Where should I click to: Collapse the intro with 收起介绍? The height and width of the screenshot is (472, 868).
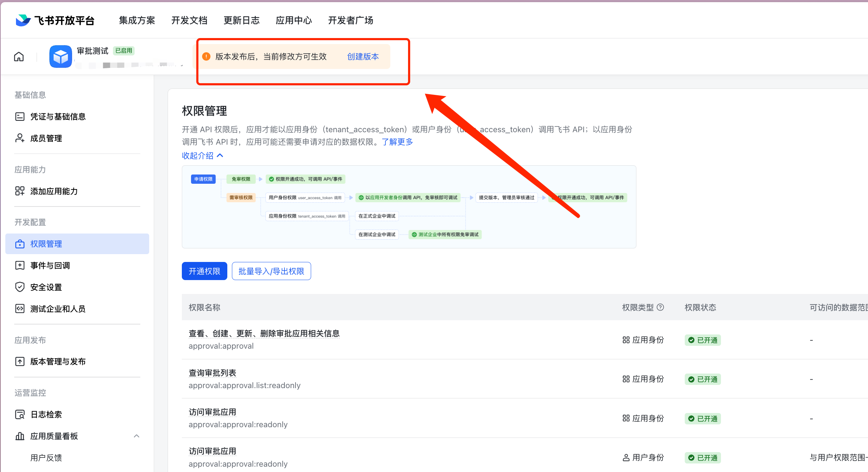coord(202,156)
